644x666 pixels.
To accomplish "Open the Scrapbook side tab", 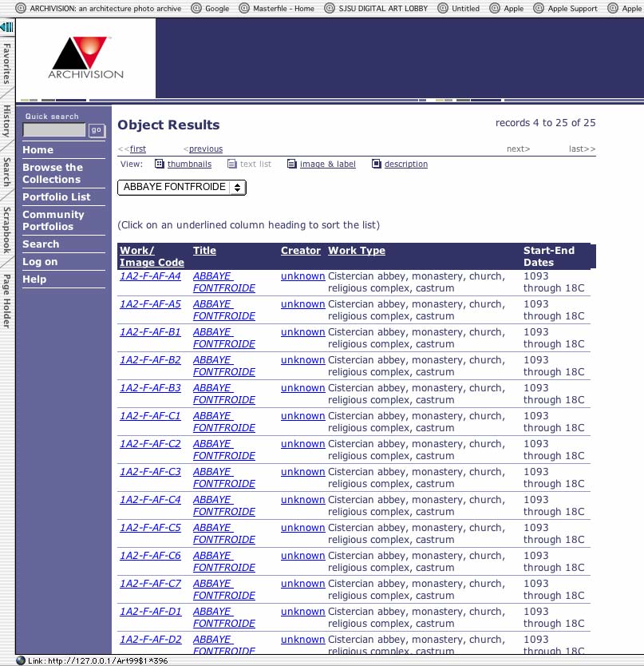I will click(x=7, y=230).
